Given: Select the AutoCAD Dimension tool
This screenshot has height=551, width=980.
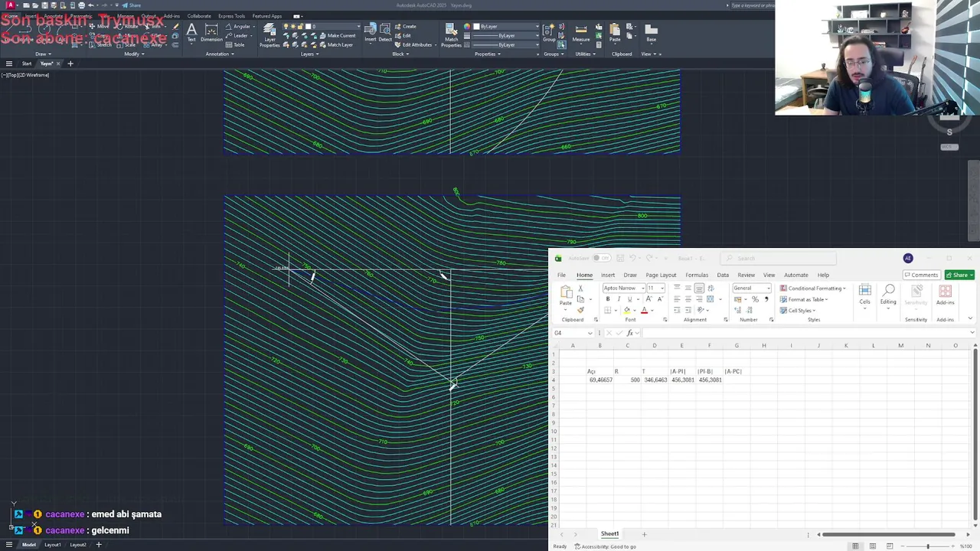Looking at the screenshot, I should pyautogui.click(x=211, y=31).
